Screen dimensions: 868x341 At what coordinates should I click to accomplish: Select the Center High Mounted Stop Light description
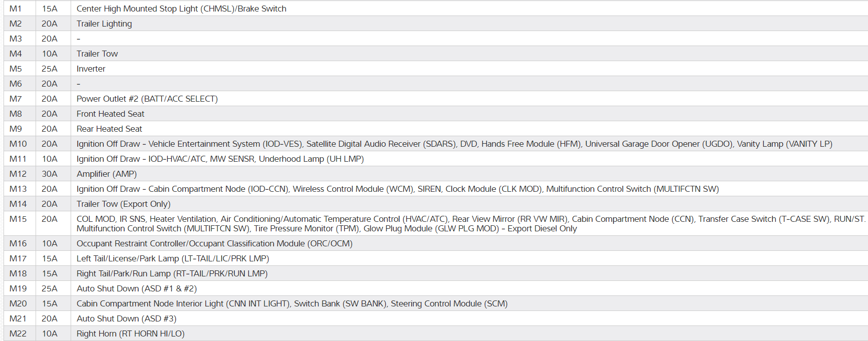tap(181, 9)
